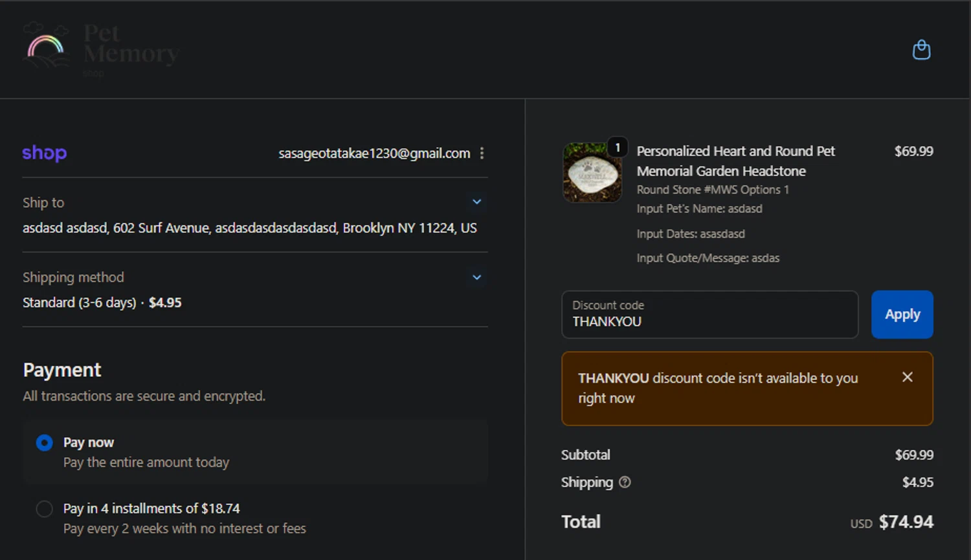Screen dimensions: 971x560
Task: Expand the Shipping method section
Action: [477, 277]
